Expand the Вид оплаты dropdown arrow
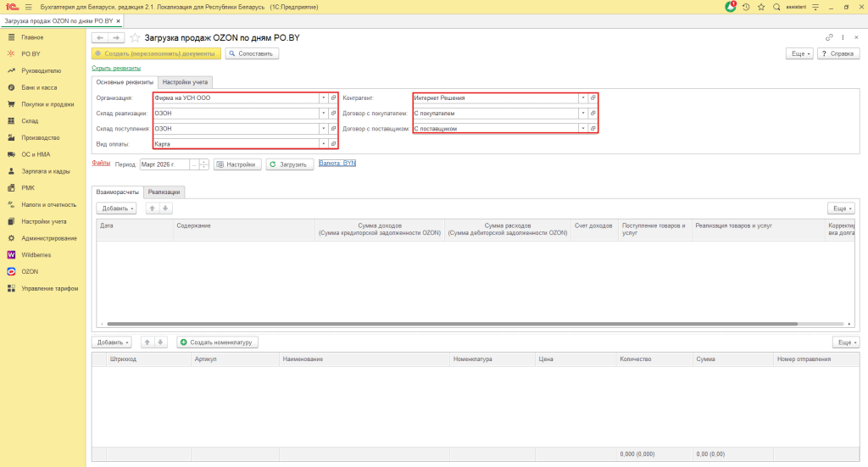This screenshot has width=868, height=467. 323,144
